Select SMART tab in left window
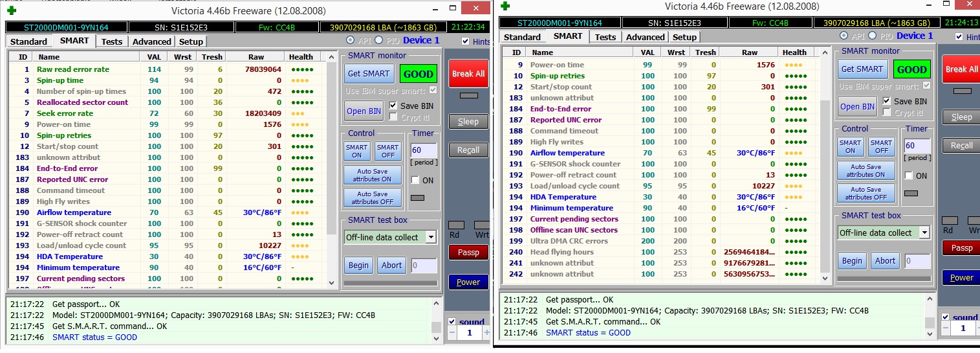 74,40
